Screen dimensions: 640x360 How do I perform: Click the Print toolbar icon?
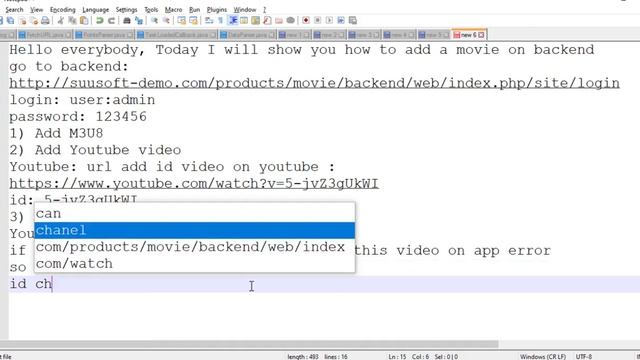coord(45,20)
